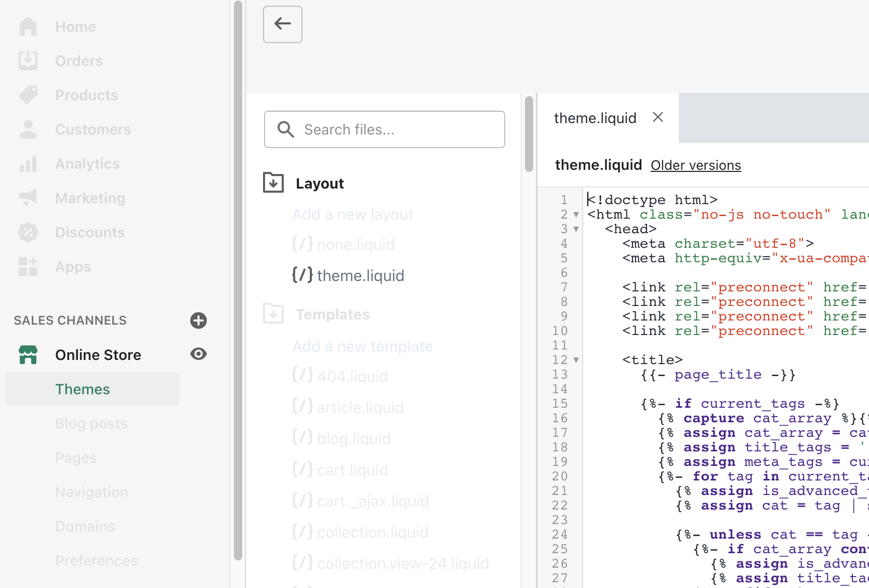Open Pages under Online Store
Viewport: 869px width, 588px height.
tap(76, 458)
